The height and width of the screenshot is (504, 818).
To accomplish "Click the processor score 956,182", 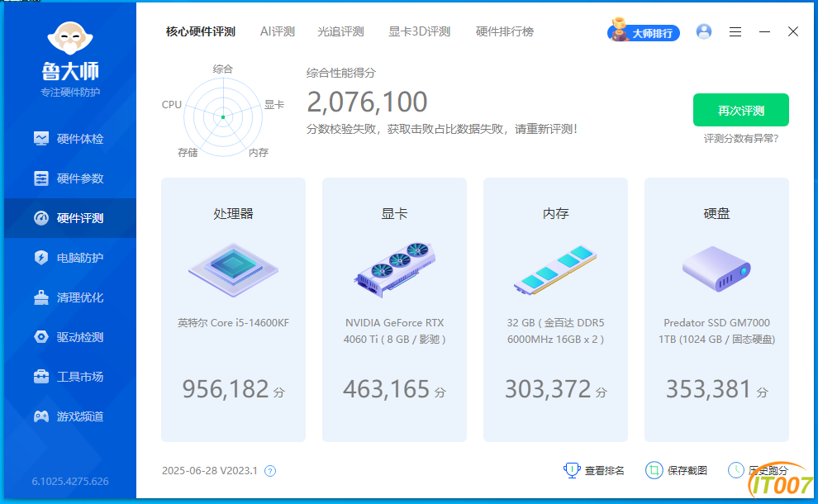I will pyautogui.click(x=226, y=388).
